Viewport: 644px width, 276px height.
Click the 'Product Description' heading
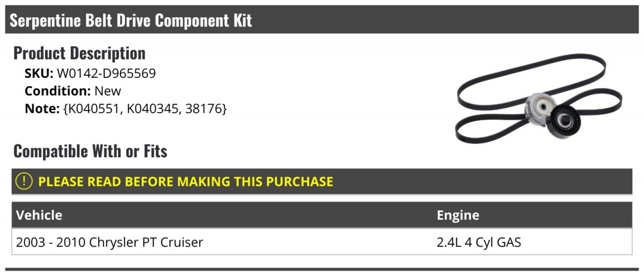(79, 53)
